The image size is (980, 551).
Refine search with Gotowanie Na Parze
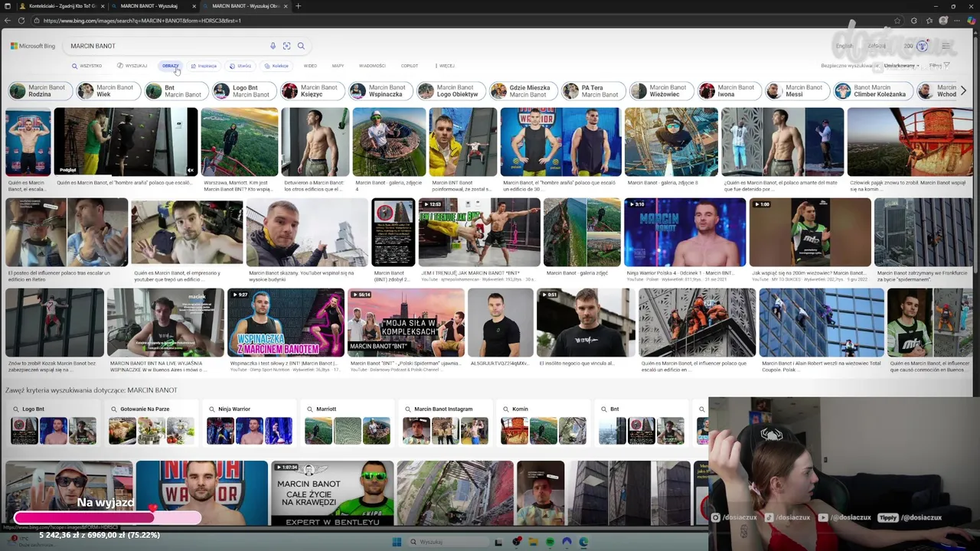tap(150, 423)
